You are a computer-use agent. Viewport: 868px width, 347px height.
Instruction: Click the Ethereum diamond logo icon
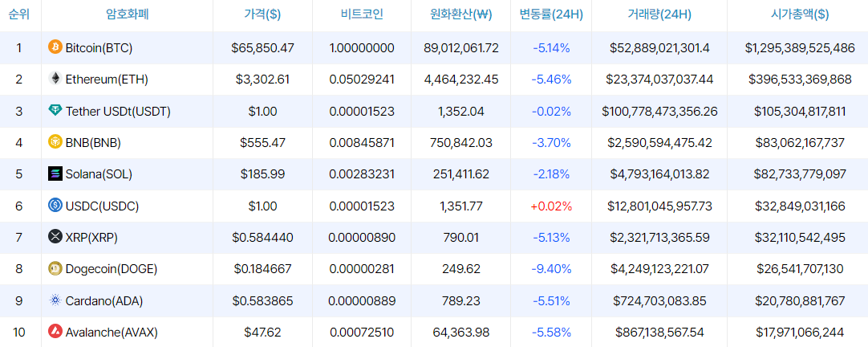pos(55,79)
